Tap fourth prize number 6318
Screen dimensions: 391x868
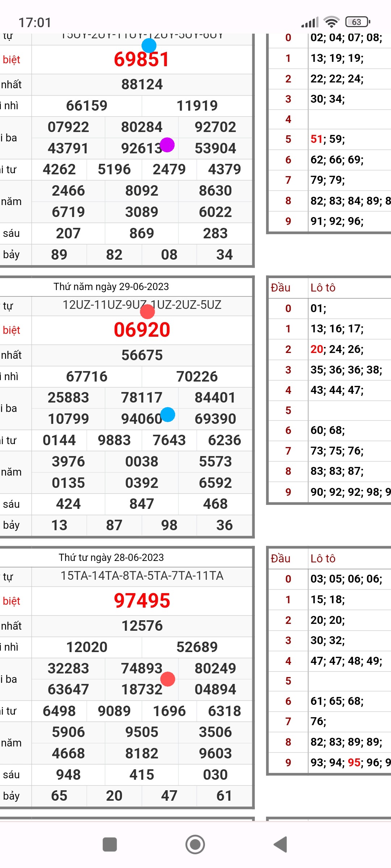[224, 711]
